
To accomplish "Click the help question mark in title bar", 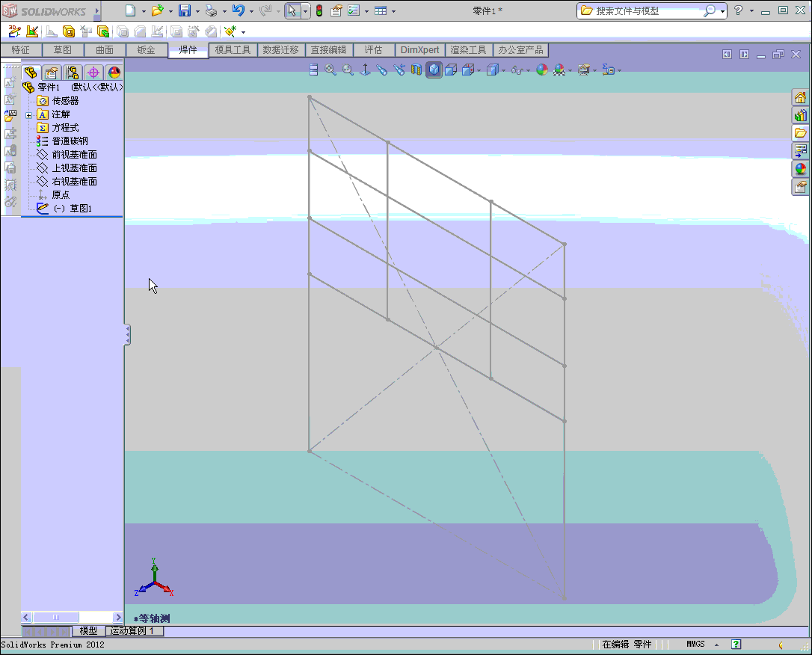I will 739,10.
